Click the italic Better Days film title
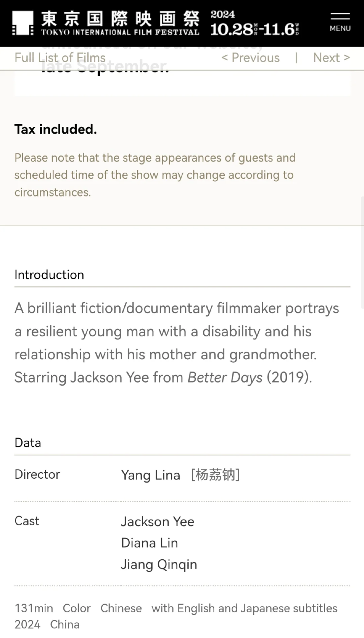 point(225,378)
